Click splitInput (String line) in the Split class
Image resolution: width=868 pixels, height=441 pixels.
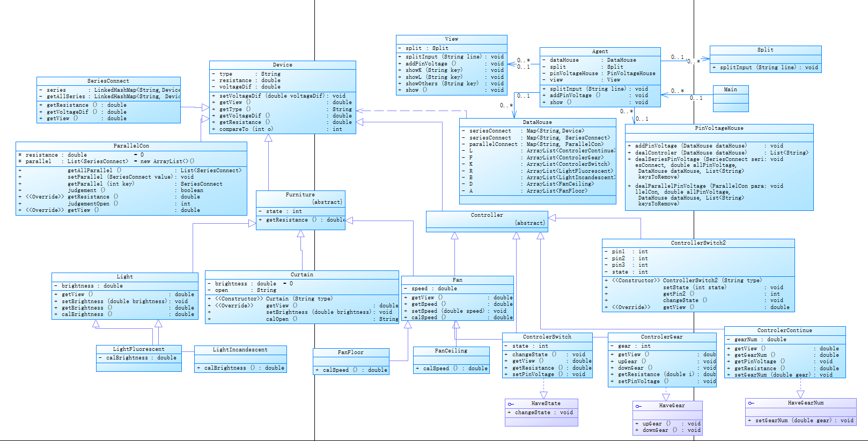pos(766,68)
